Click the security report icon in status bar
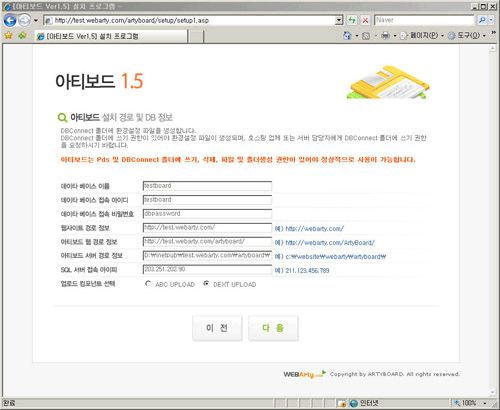 (342, 403)
